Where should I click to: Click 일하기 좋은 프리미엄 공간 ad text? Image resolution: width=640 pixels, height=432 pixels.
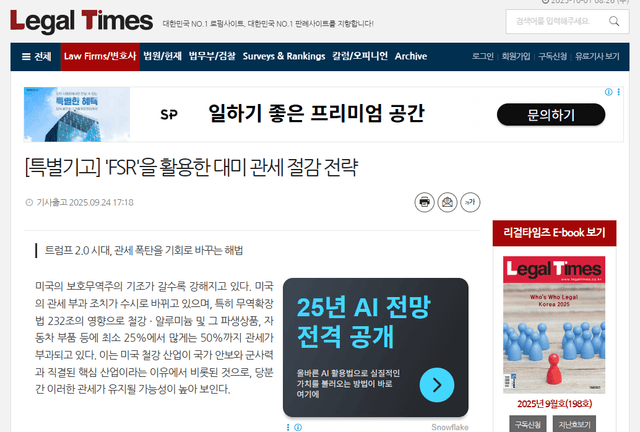tap(316, 113)
